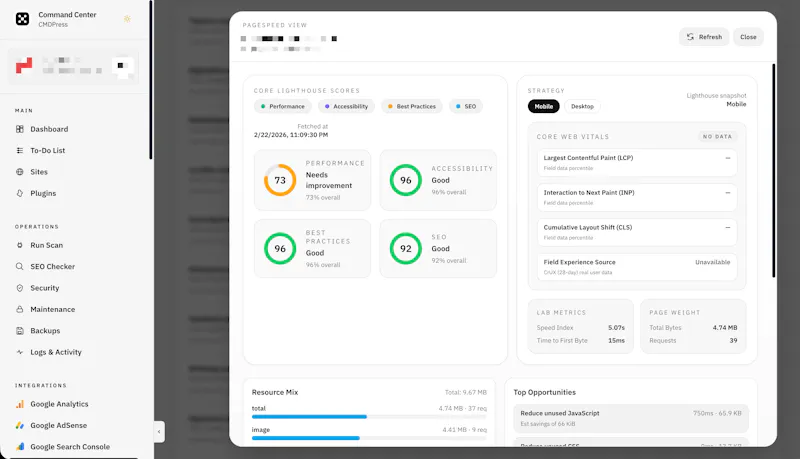Click the SEO score gauge showing 92
The width and height of the screenshot is (800, 459).
point(406,248)
